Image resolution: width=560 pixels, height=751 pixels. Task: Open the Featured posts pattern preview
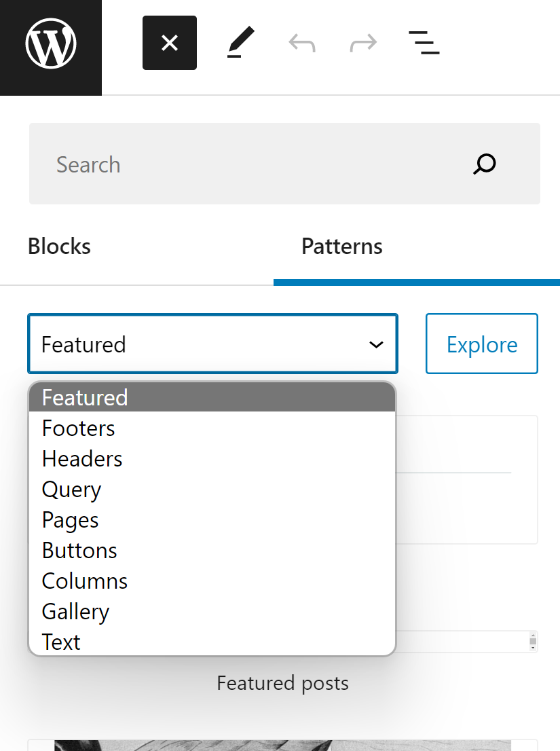(282, 683)
